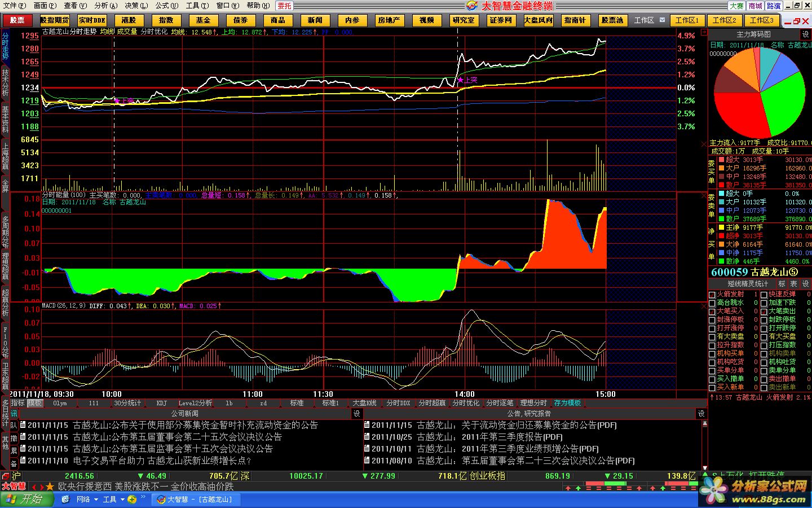Viewport: 812px width, 508px height.
Task: Open 多周期分析 in left sidebar
Action: [5, 232]
